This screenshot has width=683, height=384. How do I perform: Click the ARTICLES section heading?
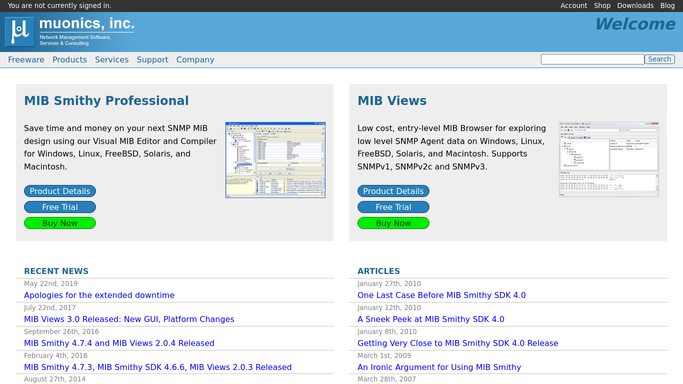pos(379,271)
